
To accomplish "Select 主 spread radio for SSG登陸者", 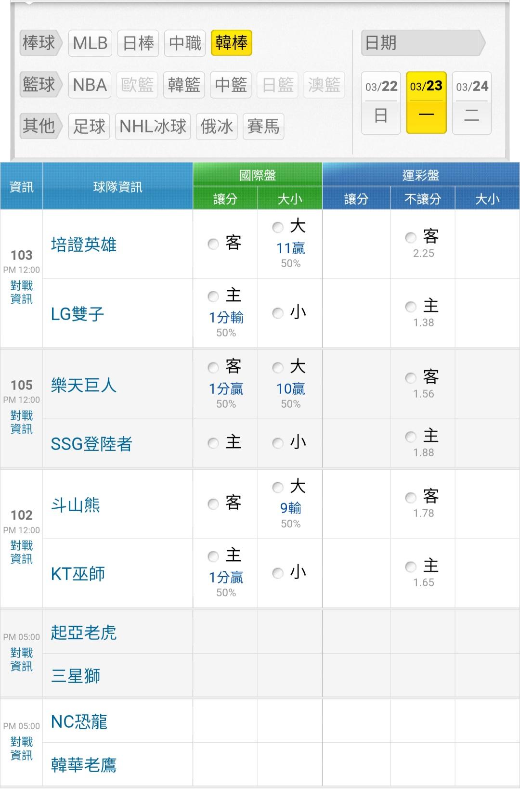I will (x=213, y=443).
